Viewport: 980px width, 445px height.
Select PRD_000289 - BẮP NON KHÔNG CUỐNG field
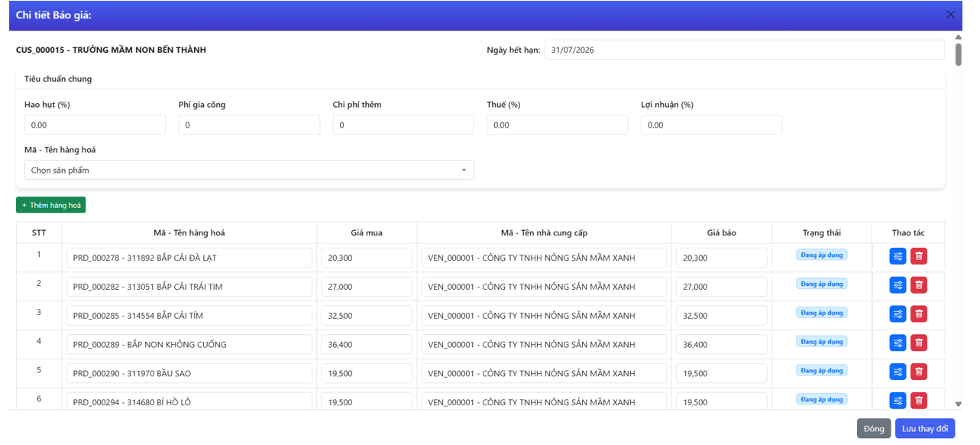tap(189, 344)
